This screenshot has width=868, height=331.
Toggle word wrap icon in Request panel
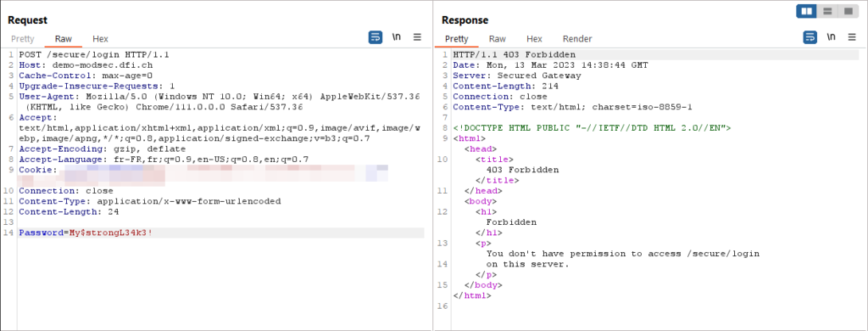(x=376, y=37)
